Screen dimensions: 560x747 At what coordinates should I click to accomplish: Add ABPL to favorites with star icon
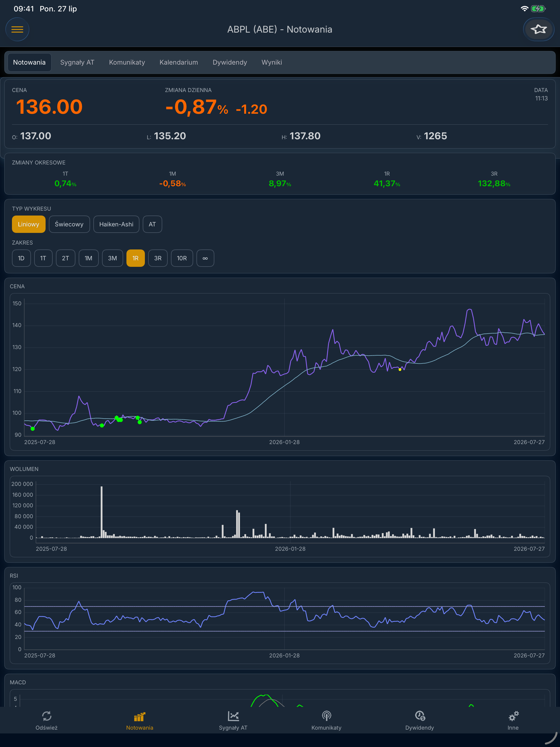pos(538,29)
